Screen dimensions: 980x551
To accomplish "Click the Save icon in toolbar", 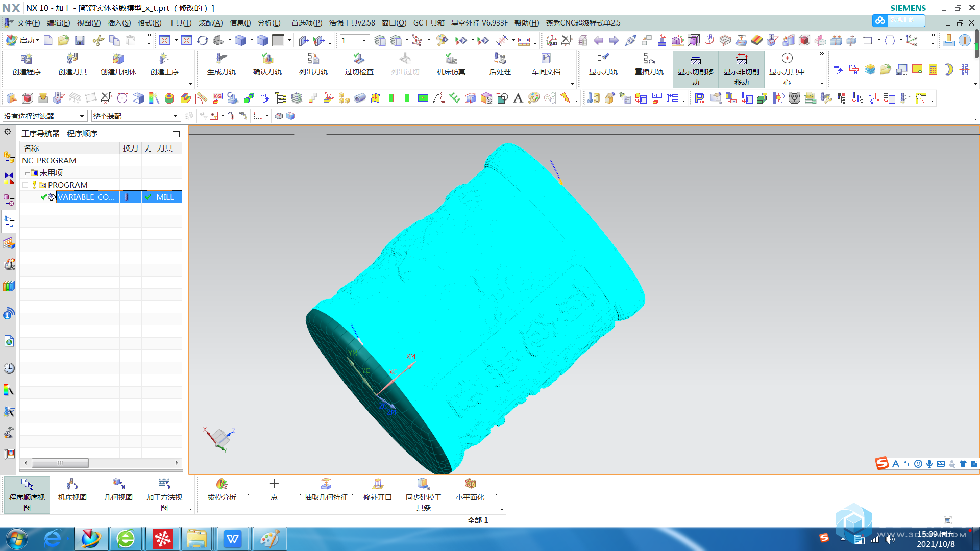I will click(x=79, y=40).
